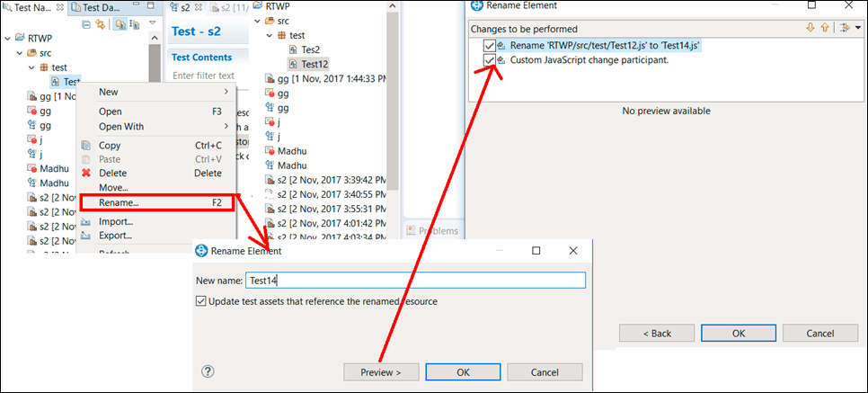Click OK in the New name dialog
This screenshot has width=868, height=393.
coord(464,372)
